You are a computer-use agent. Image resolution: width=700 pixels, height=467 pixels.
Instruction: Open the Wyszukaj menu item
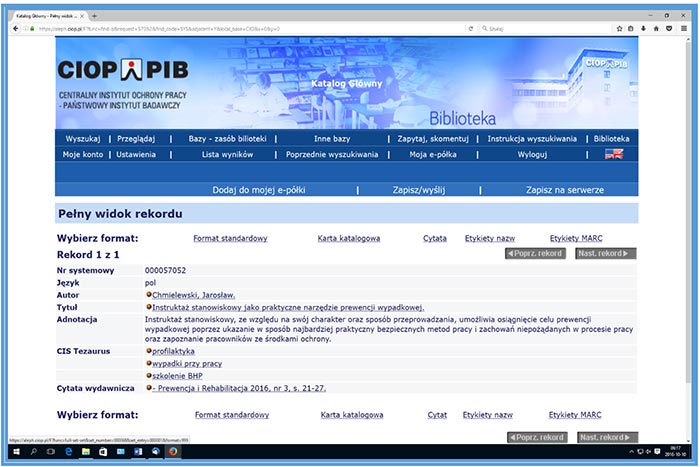click(83, 139)
